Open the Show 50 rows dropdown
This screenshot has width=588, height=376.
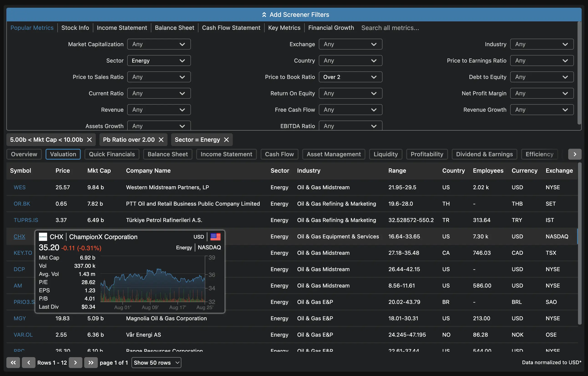(x=156, y=362)
